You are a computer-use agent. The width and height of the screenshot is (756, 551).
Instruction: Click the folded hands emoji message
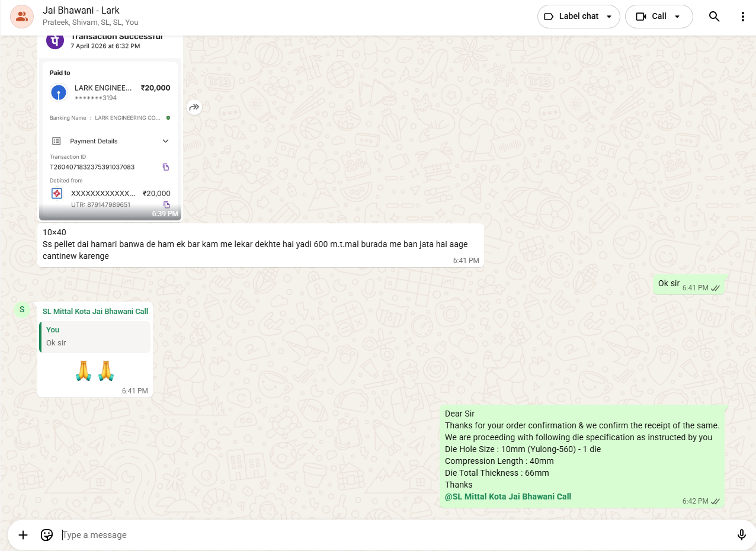pyautogui.click(x=95, y=371)
